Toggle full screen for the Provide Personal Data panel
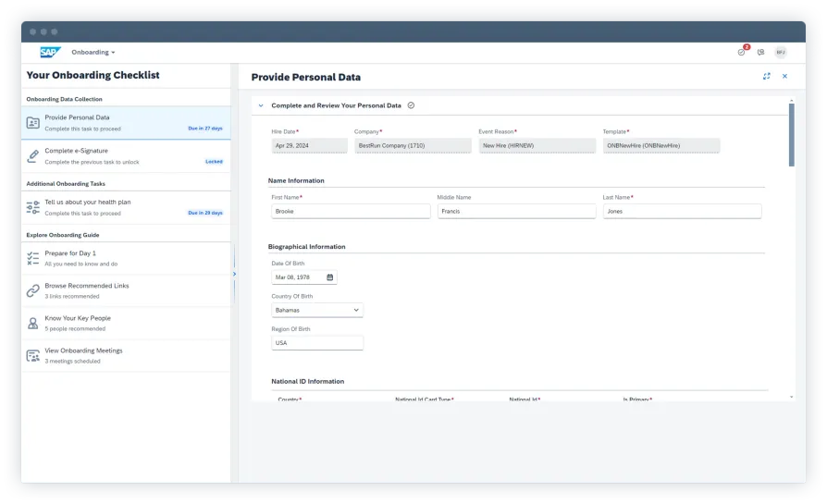Screen dimensions: 827x504 (x=766, y=77)
